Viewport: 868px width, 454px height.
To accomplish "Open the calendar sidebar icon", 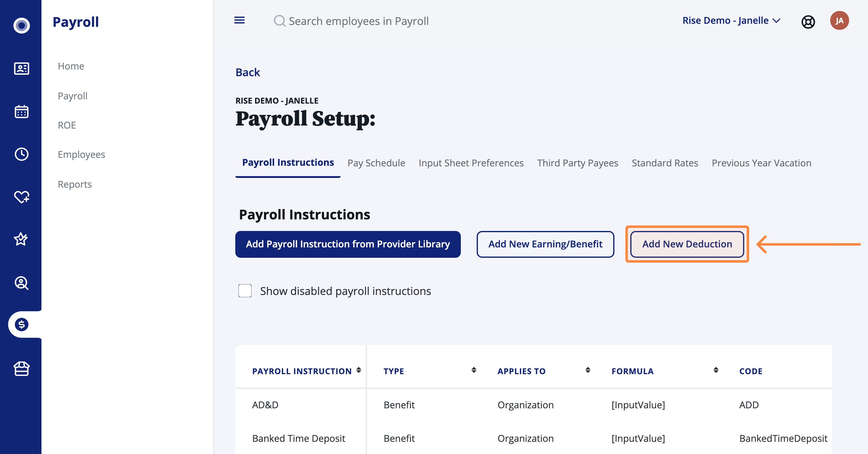I will click(x=21, y=112).
